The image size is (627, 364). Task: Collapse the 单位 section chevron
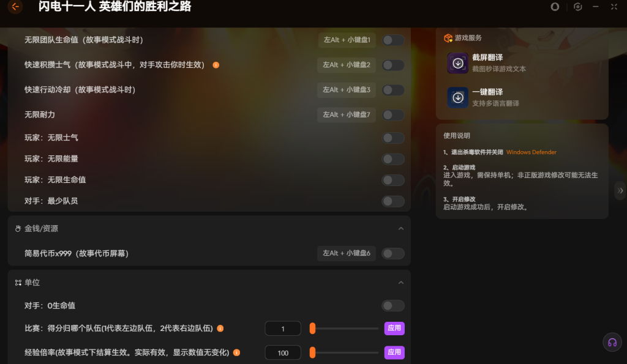[401, 283]
